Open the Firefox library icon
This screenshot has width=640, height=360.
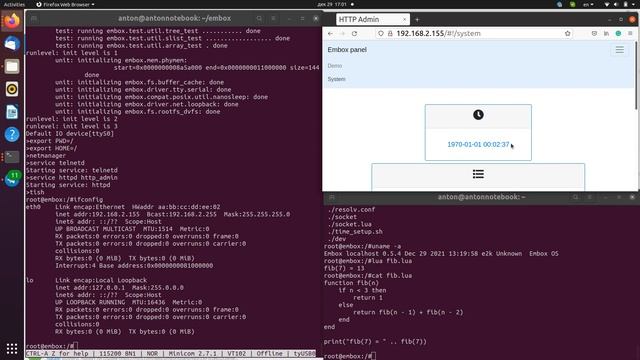click(606, 33)
